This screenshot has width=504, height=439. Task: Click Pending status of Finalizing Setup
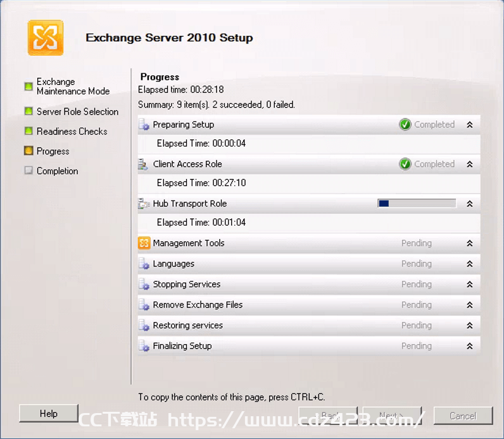point(417,346)
